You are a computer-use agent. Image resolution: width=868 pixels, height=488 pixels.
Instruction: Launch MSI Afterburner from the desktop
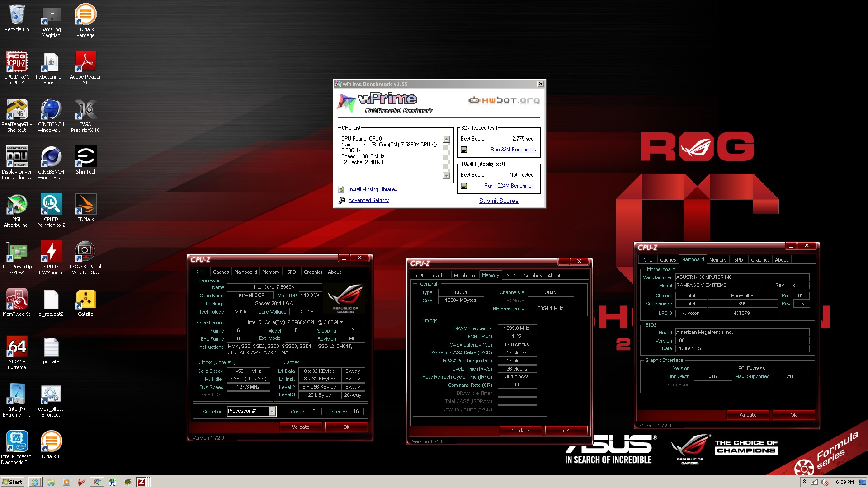[x=17, y=211]
